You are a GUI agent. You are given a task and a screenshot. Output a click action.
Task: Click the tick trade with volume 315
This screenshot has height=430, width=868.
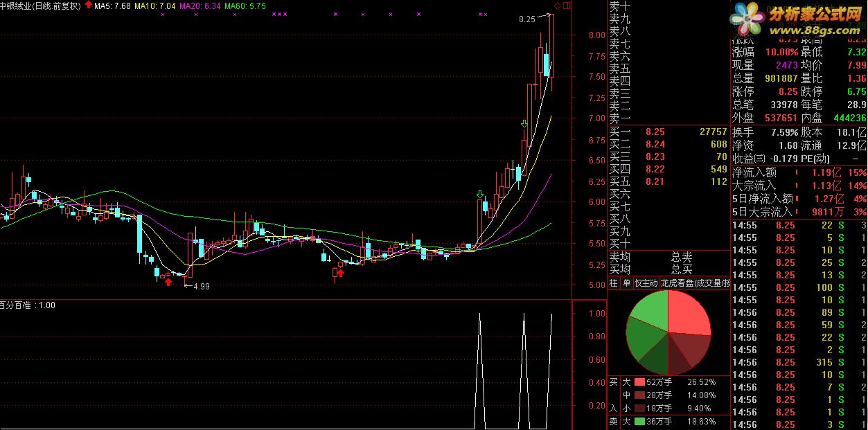pyautogui.click(x=824, y=362)
